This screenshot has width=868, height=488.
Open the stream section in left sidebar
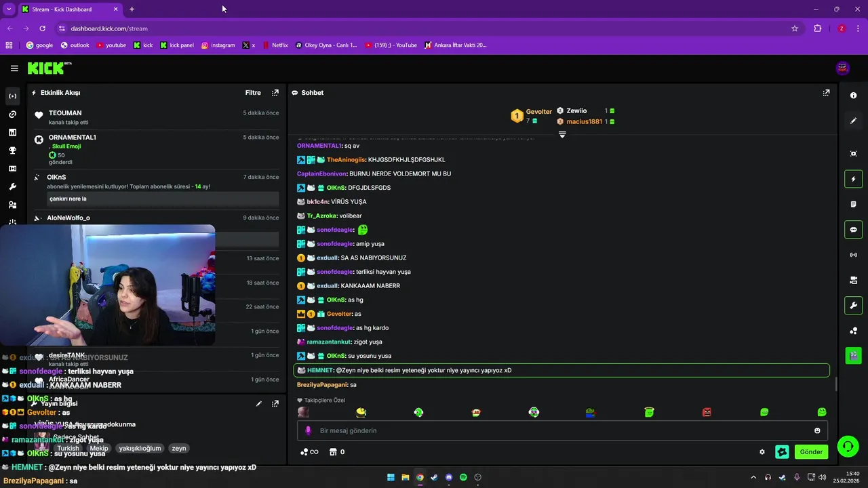pos(12,96)
